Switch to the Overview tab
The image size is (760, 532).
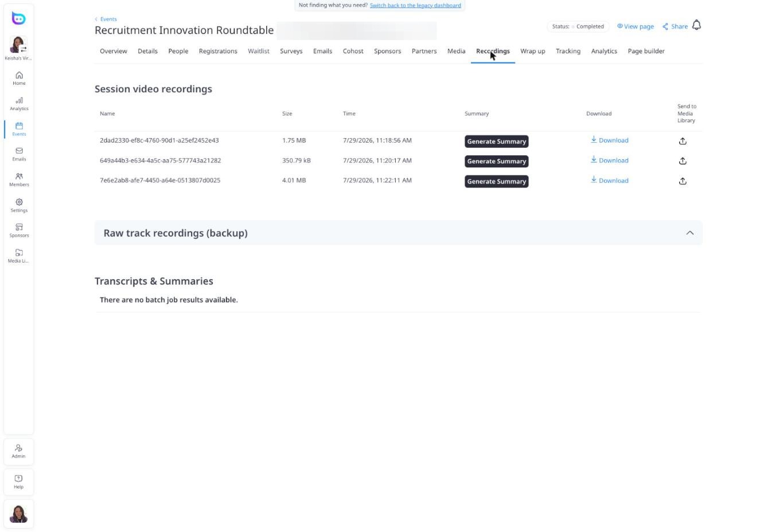tap(114, 51)
